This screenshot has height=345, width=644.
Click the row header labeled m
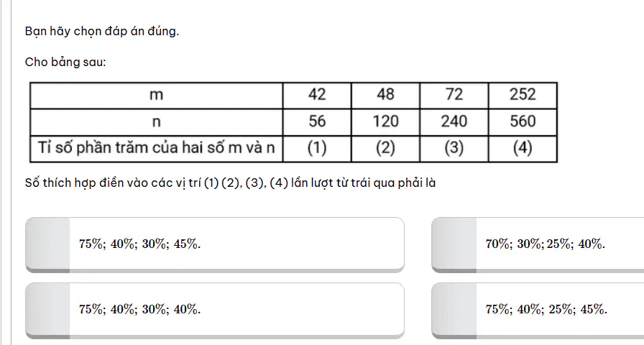tap(157, 96)
